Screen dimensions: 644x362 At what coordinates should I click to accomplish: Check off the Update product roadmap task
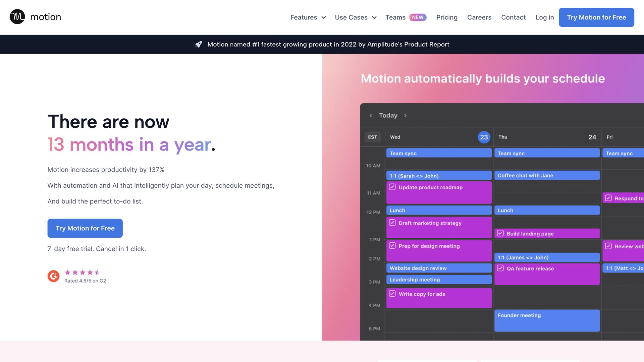click(x=392, y=187)
